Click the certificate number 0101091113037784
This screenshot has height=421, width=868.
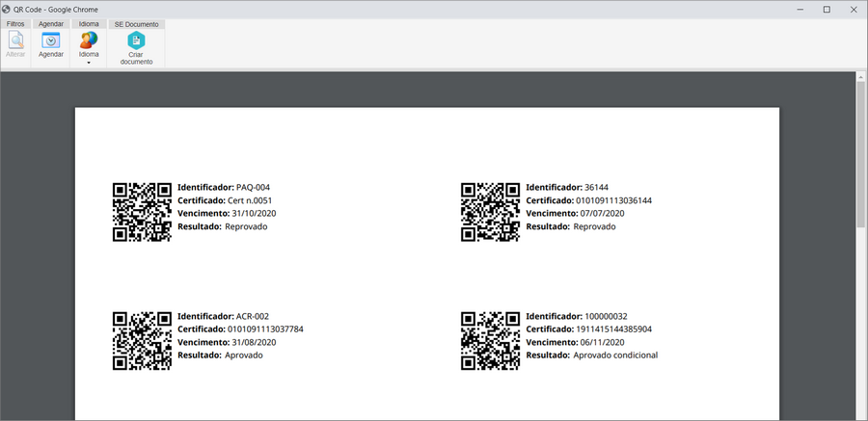point(265,329)
